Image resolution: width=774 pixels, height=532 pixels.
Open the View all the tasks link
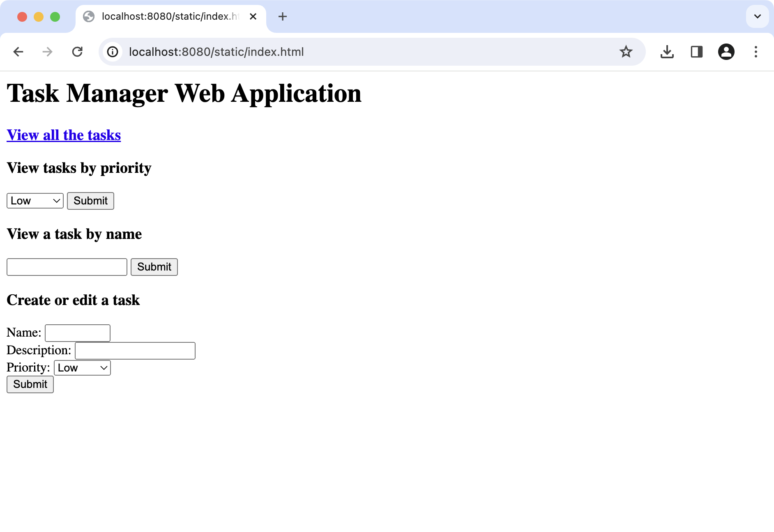[x=63, y=135]
